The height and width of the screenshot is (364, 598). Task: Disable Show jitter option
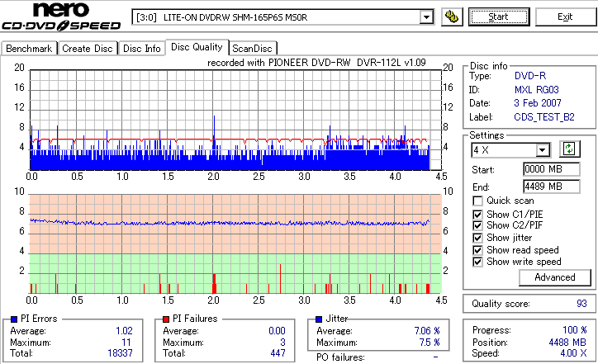pos(477,238)
